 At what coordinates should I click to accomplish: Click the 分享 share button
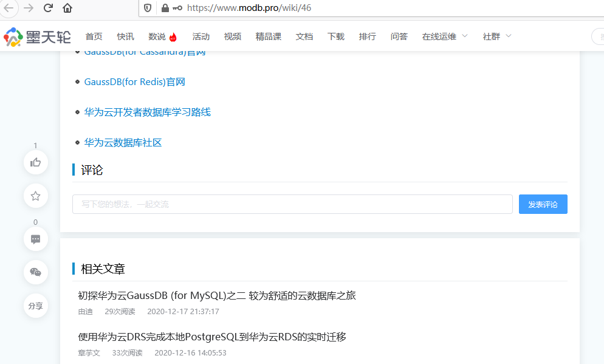click(36, 306)
